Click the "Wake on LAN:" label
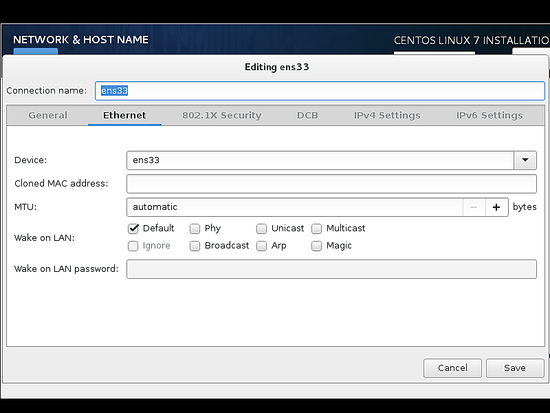 pos(44,238)
